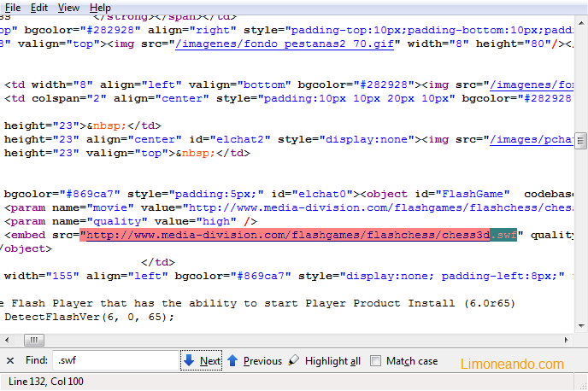Open the /images/pcha image source link

click(x=532, y=139)
